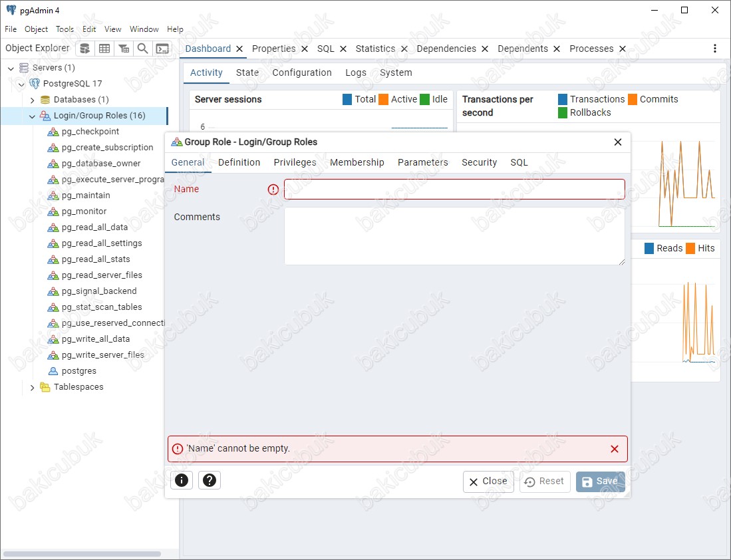Image resolution: width=731 pixels, height=560 pixels.
Task: Select the pg_monitor role
Action: tap(84, 211)
